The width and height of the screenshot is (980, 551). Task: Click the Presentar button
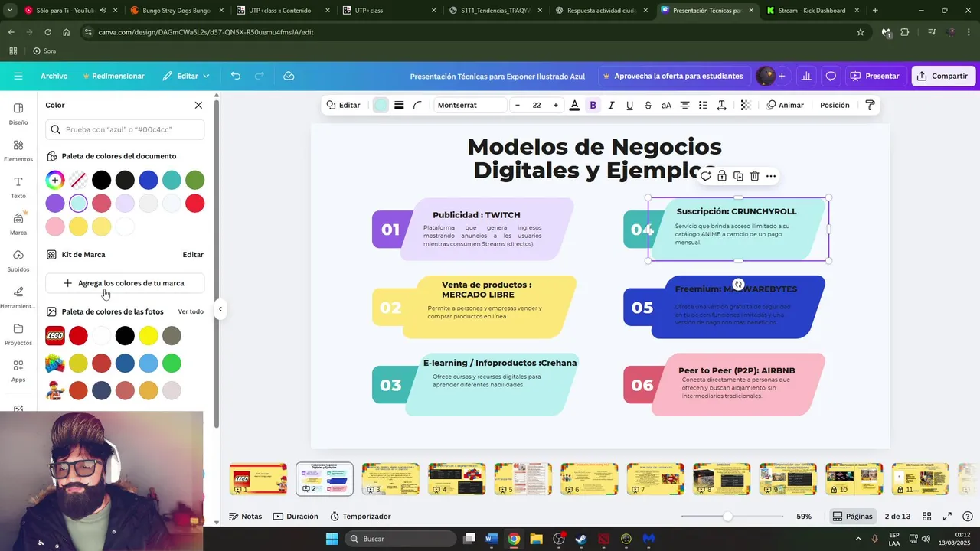coord(874,76)
